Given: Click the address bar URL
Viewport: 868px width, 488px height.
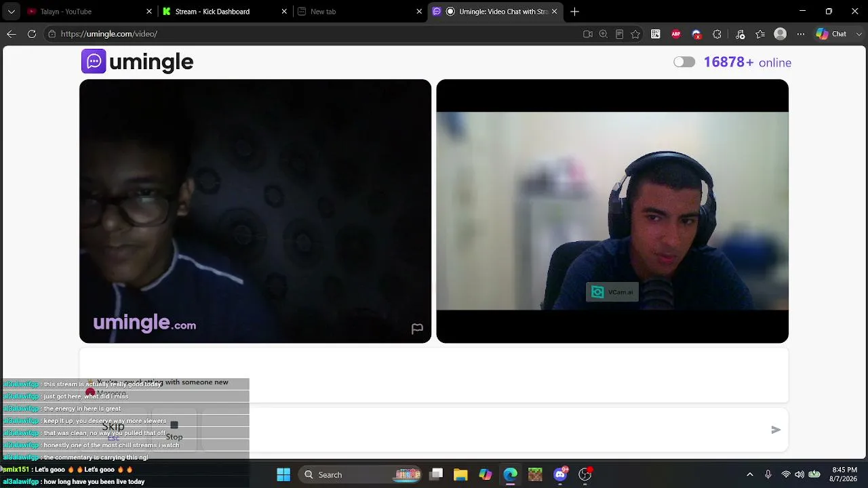Looking at the screenshot, I should click(109, 34).
